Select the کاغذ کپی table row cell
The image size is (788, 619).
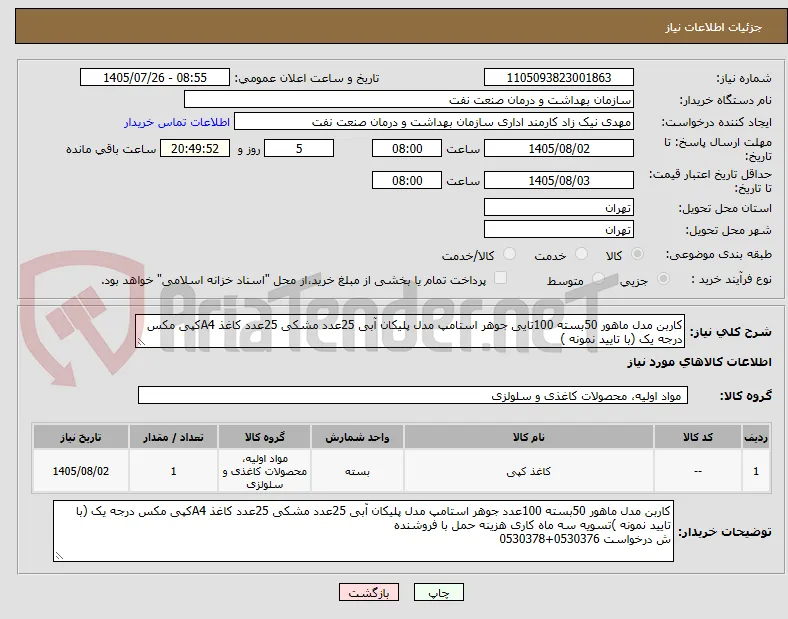pyautogui.click(x=529, y=471)
